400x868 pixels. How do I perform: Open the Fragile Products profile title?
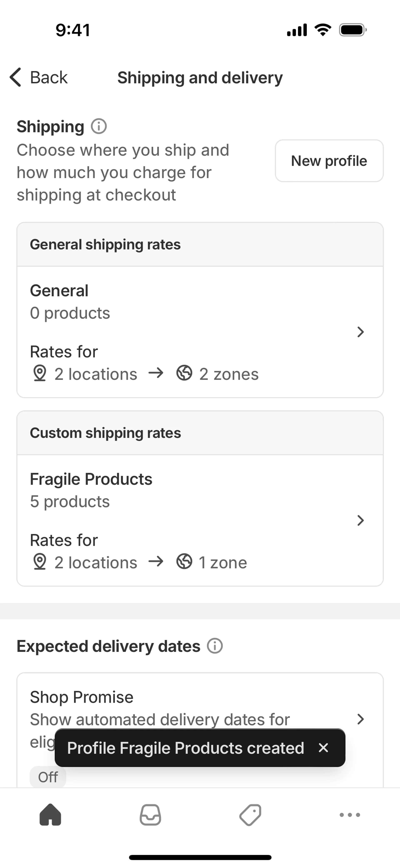(x=91, y=479)
